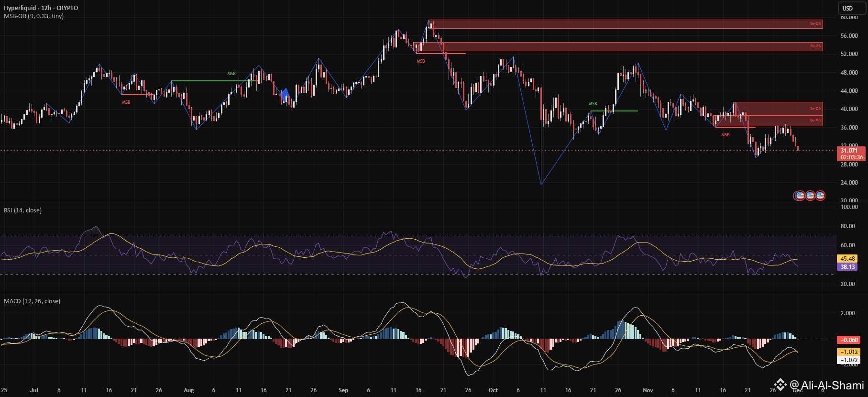
Task: Select the Be-MB zone label
Action: tap(815, 121)
